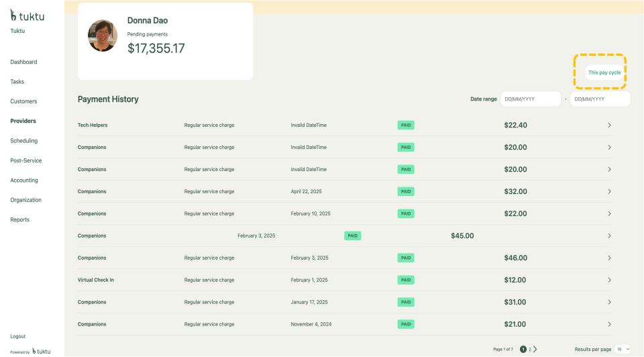Open Dashboard from the sidebar
644x357 pixels.
(x=23, y=62)
